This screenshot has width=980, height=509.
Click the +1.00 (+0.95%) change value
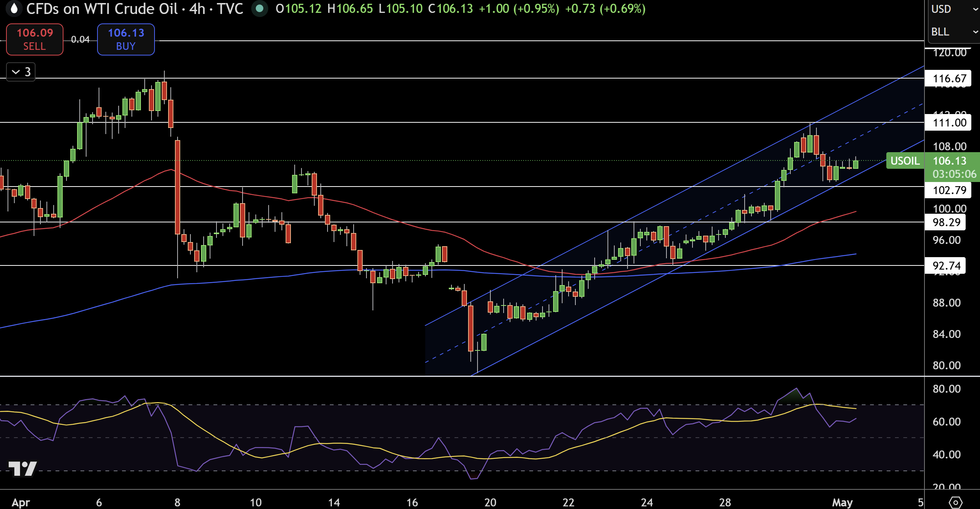click(x=519, y=8)
